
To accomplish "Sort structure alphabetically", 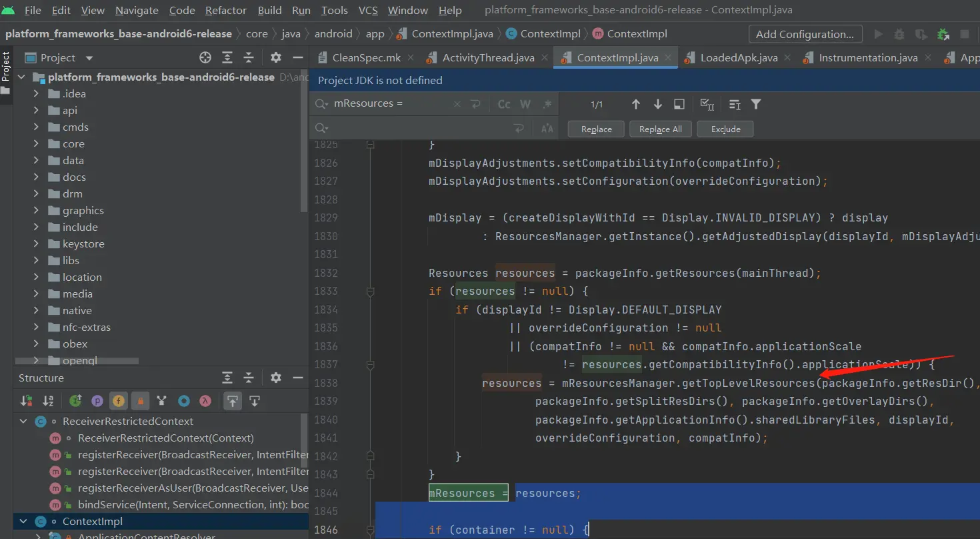I will (x=48, y=401).
